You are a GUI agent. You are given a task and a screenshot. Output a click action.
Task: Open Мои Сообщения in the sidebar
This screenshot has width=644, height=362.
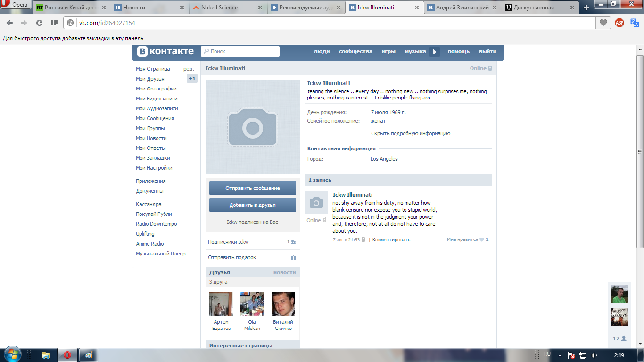click(x=155, y=118)
